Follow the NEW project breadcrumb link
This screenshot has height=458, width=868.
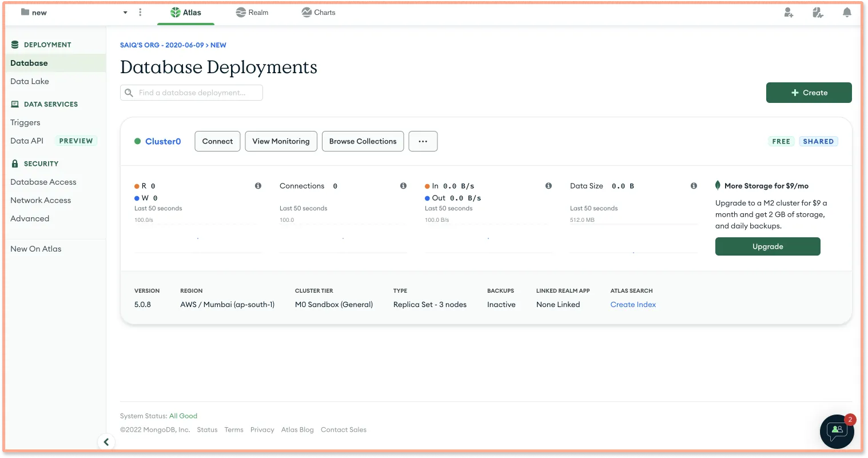pos(218,45)
